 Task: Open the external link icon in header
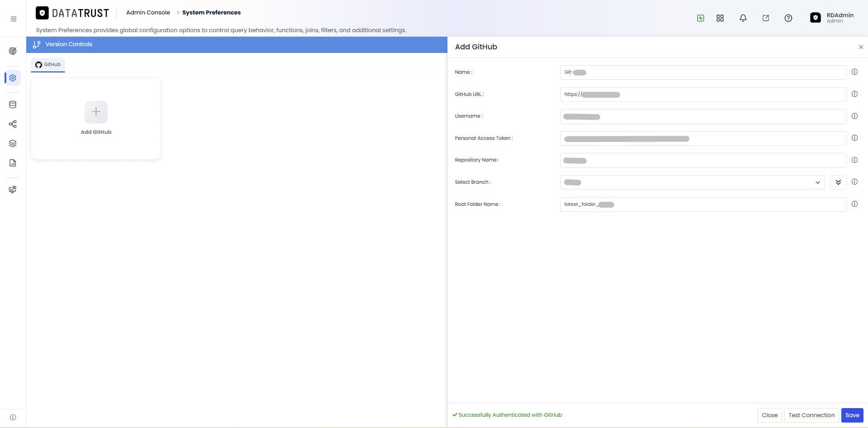(766, 18)
